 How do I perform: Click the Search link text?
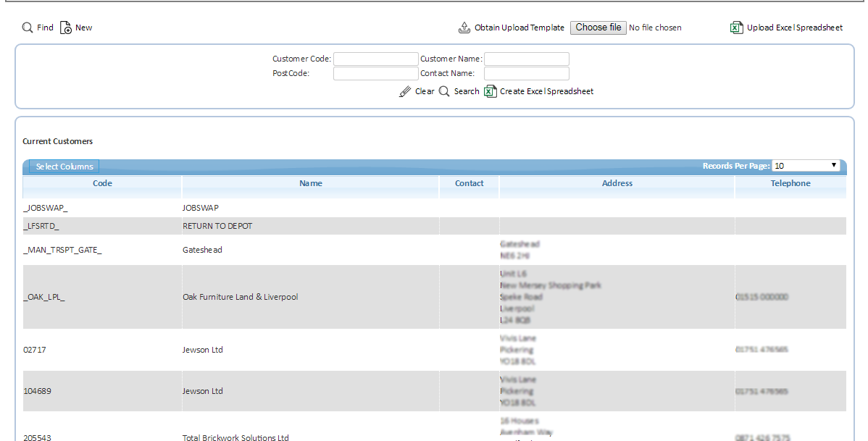pyautogui.click(x=467, y=91)
